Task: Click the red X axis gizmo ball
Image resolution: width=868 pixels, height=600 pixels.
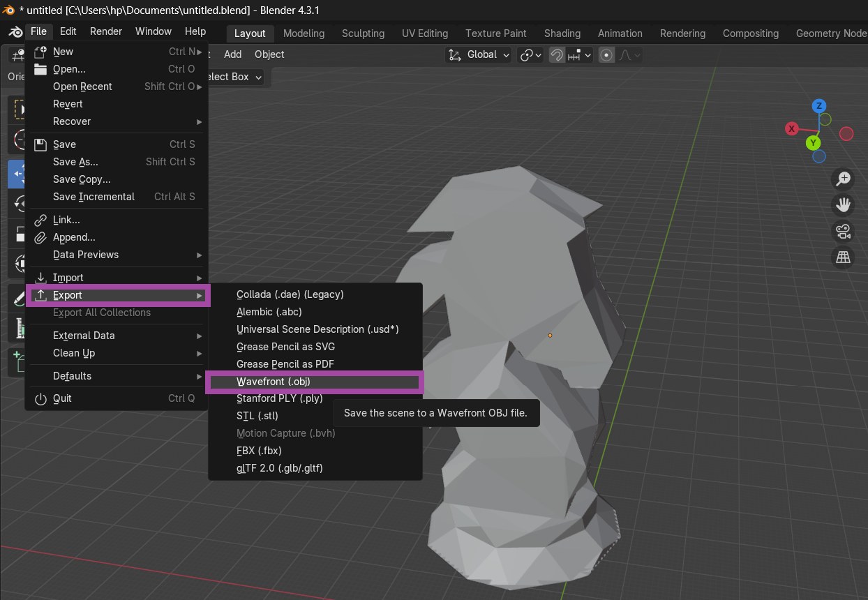Action: [x=792, y=128]
